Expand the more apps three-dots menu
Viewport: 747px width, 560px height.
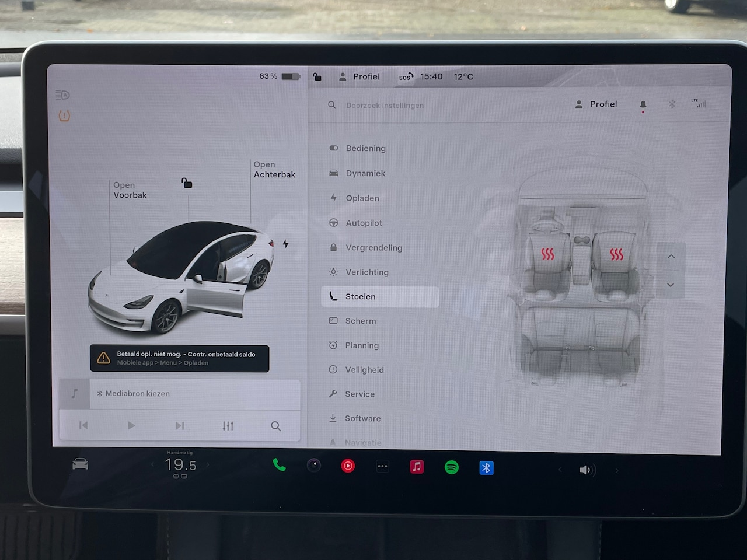(x=382, y=467)
